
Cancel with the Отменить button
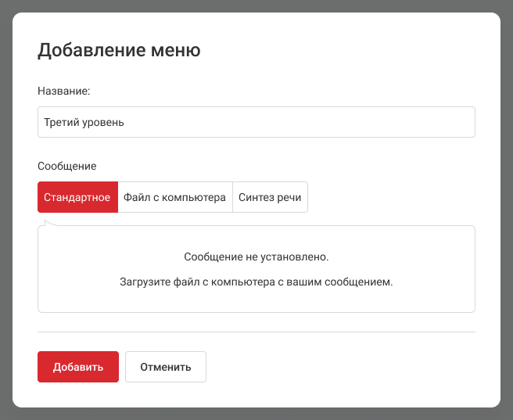click(x=165, y=367)
